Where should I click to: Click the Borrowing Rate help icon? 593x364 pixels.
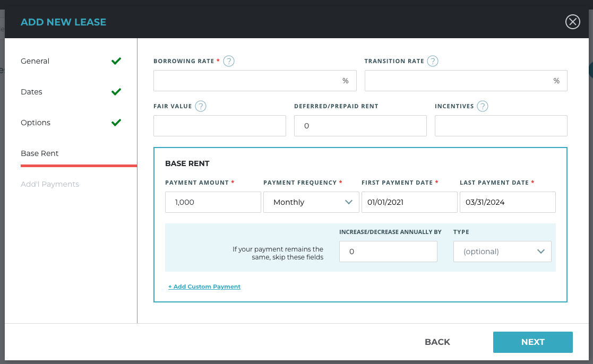229,61
